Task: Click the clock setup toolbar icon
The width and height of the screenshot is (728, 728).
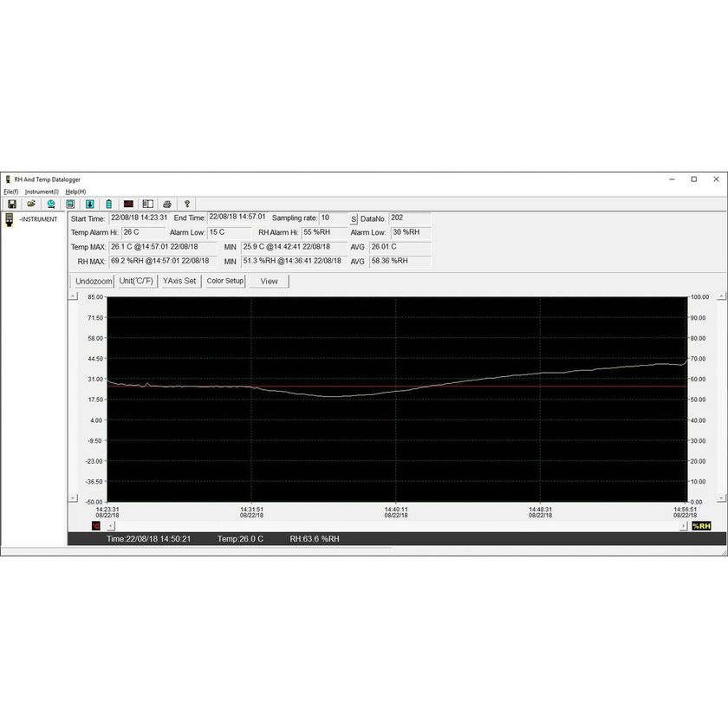Action: click(51, 204)
